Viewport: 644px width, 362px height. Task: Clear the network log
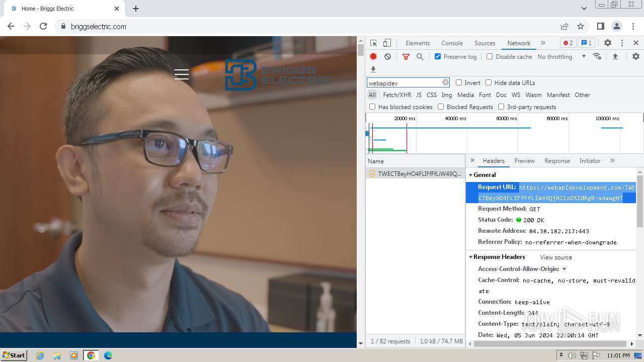coord(387,57)
